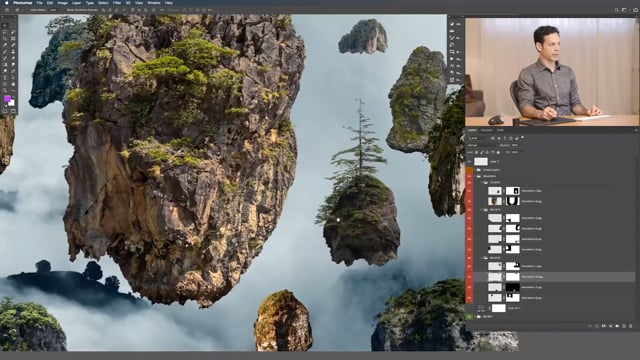
Task: Select the Pen tool
Action: [x=13, y=71]
